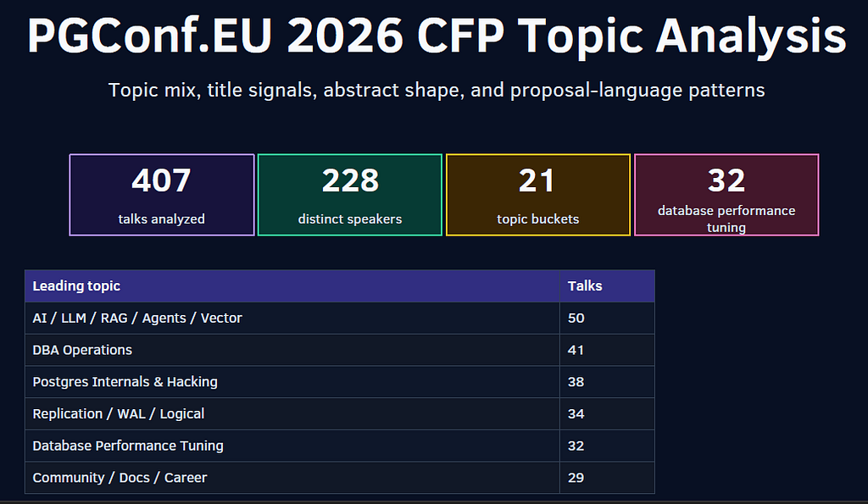Click the talks count 34 cell
The height and width of the screenshot is (504, 868).
(607, 414)
